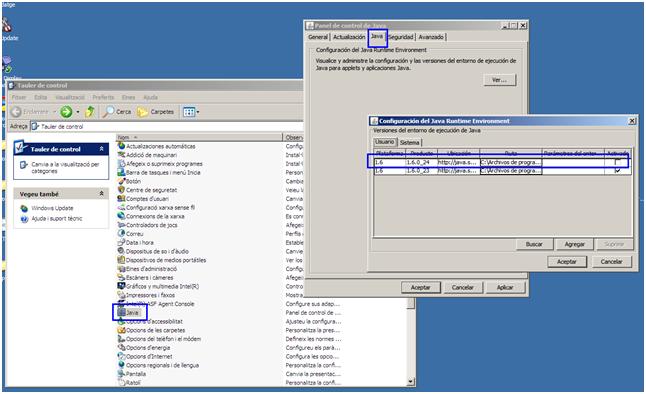The height and width of the screenshot is (394, 646).
Task: Click the Ver... button
Action: click(x=500, y=80)
